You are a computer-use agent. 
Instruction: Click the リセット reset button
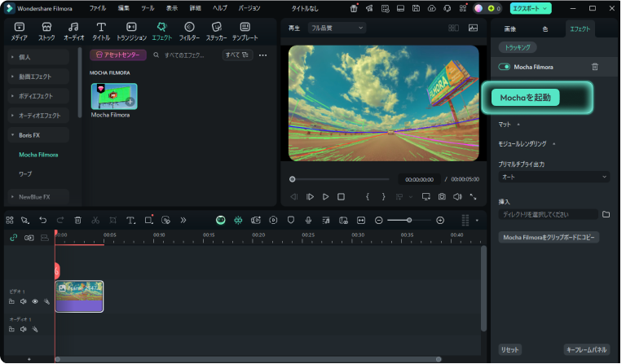[x=509, y=350]
